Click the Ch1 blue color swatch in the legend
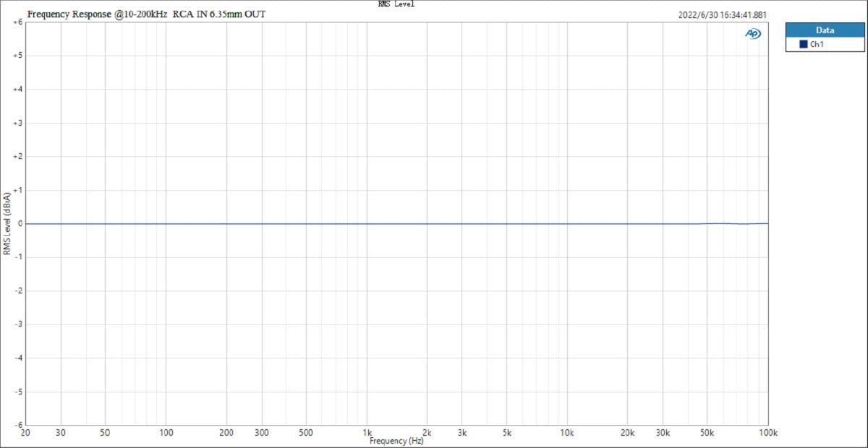The width and height of the screenshot is (868, 448). (x=803, y=44)
